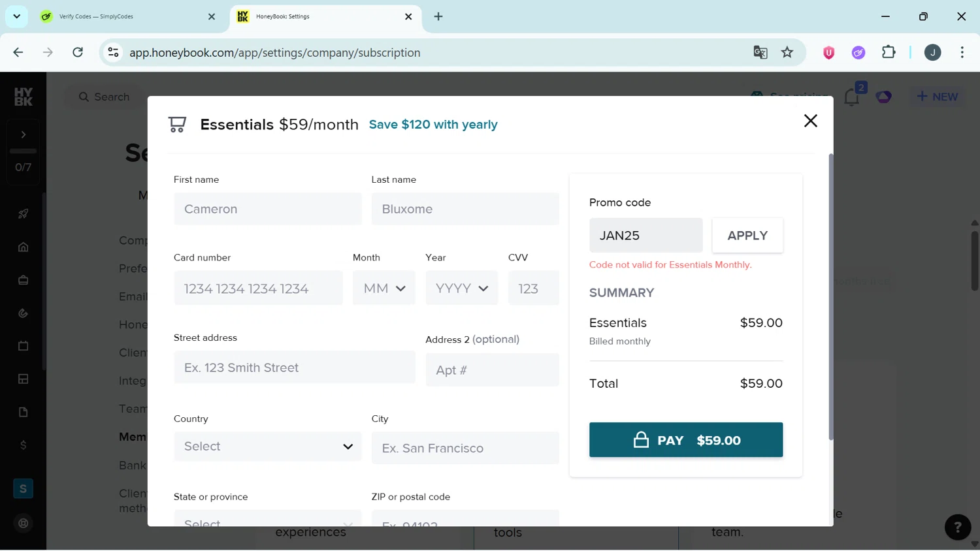Apply the promo code
Viewport: 980px width, 551px height.
[x=747, y=235]
